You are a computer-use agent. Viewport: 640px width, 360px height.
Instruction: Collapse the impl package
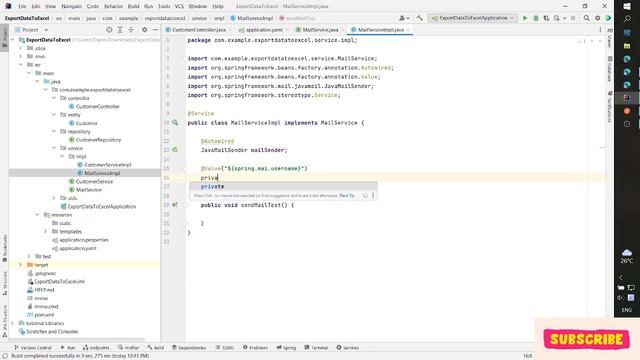62,156
